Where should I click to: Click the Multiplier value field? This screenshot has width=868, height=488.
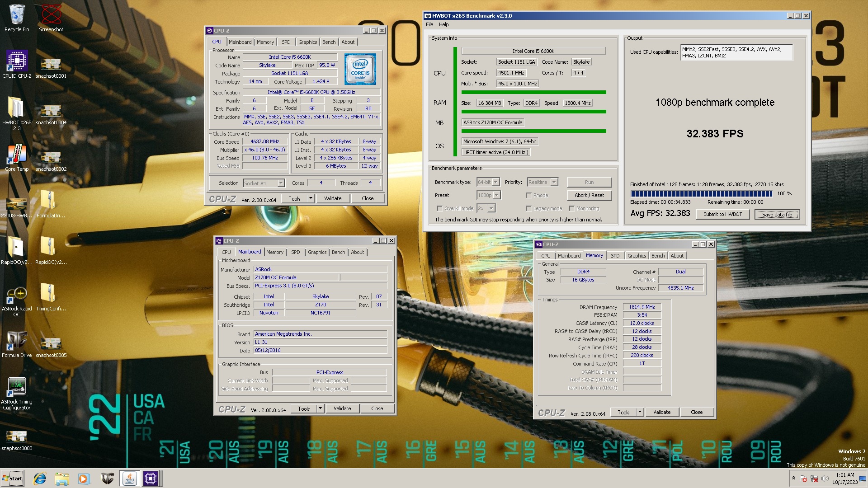pyautogui.click(x=265, y=150)
